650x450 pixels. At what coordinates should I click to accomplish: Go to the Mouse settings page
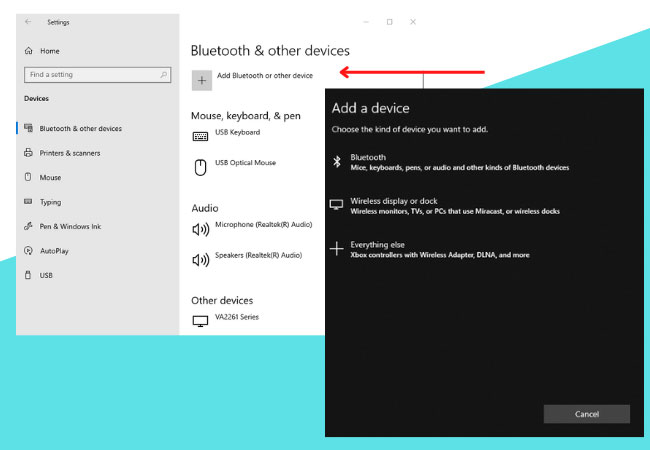click(x=50, y=177)
